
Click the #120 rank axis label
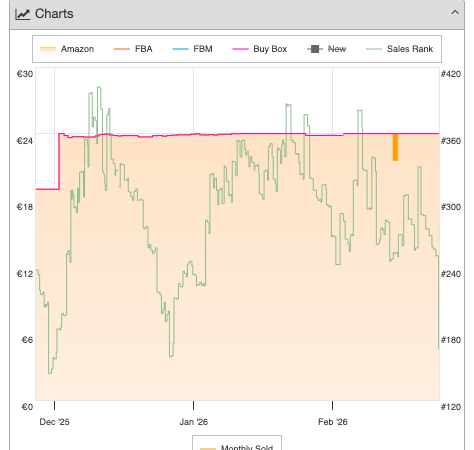click(451, 407)
